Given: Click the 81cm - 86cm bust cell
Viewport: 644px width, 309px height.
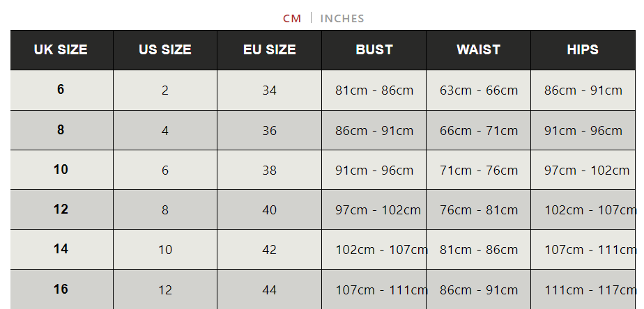Looking at the screenshot, I should pyautogui.click(x=374, y=90).
